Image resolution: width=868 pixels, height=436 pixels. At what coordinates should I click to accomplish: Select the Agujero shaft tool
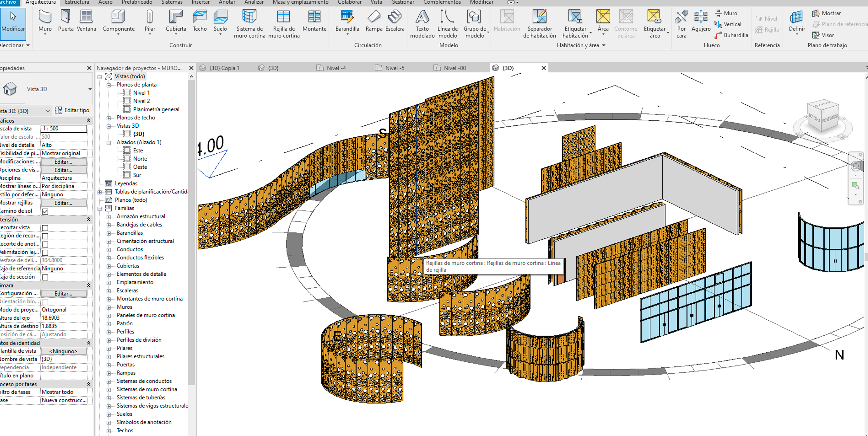(701, 21)
